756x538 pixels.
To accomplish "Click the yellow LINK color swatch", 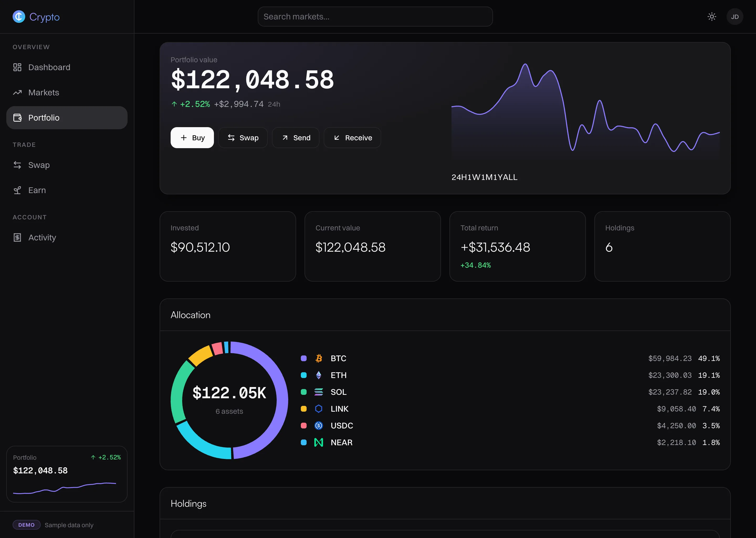I will point(303,409).
